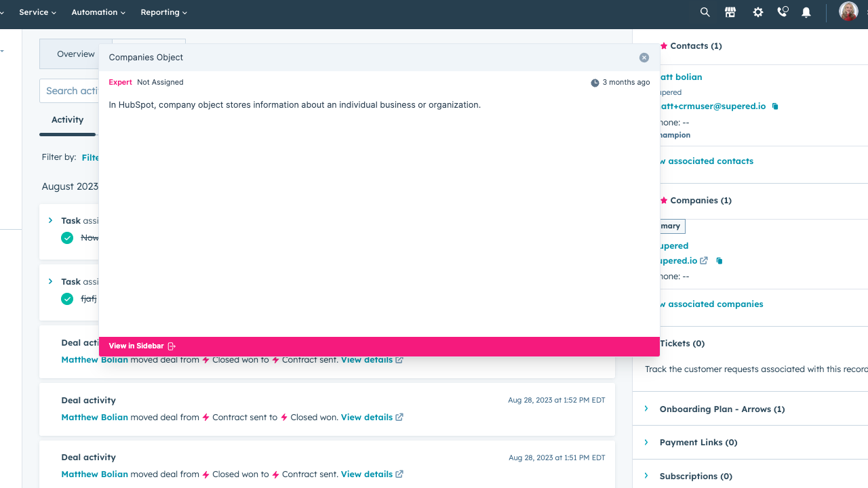Click the Search activities input field
This screenshot has height=488, width=868.
[69, 91]
